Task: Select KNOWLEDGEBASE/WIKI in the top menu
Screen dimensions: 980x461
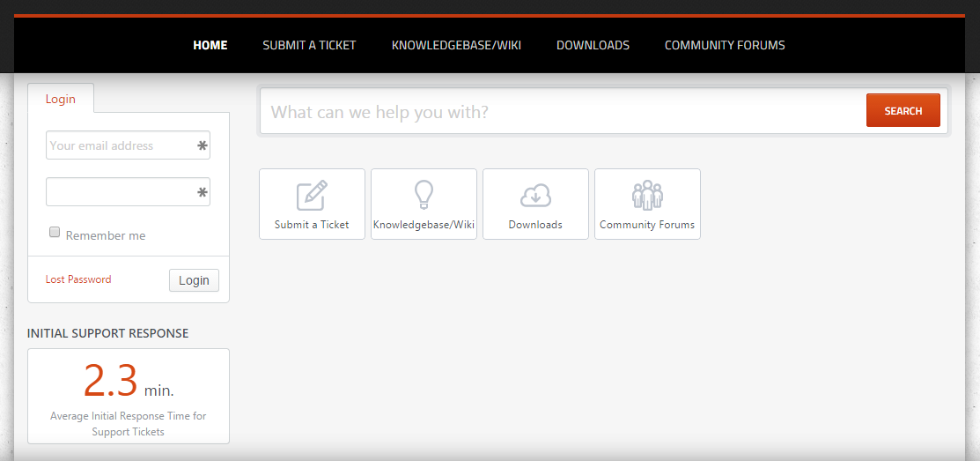Action: click(x=456, y=45)
